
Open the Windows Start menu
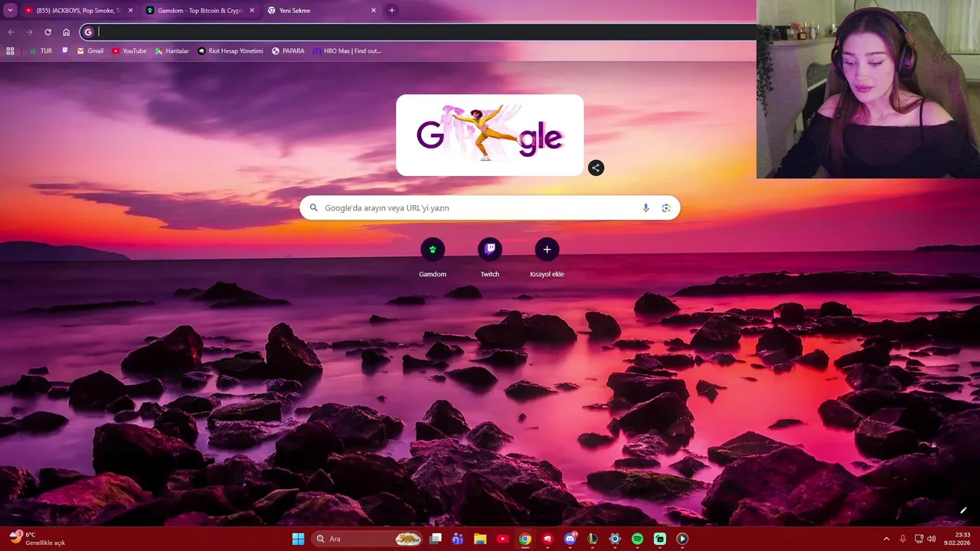[298, 539]
